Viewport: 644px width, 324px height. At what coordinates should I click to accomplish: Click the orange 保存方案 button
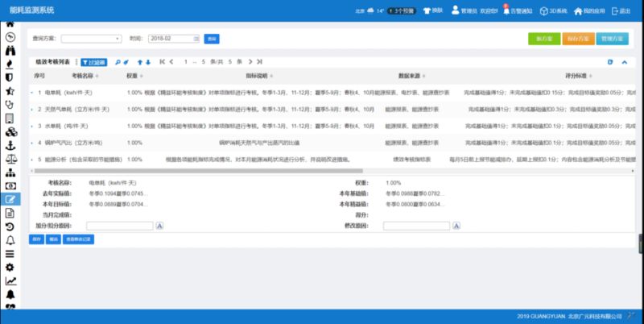(577, 39)
